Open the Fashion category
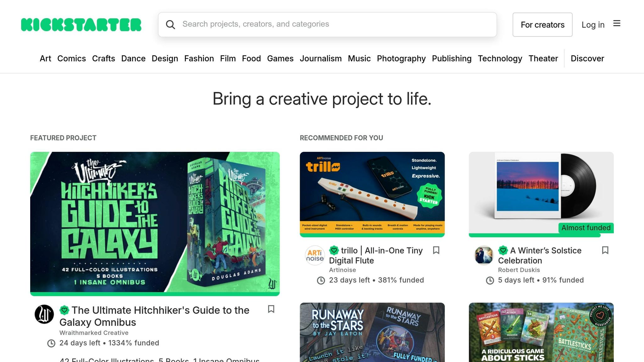644x362 pixels. pos(199,58)
